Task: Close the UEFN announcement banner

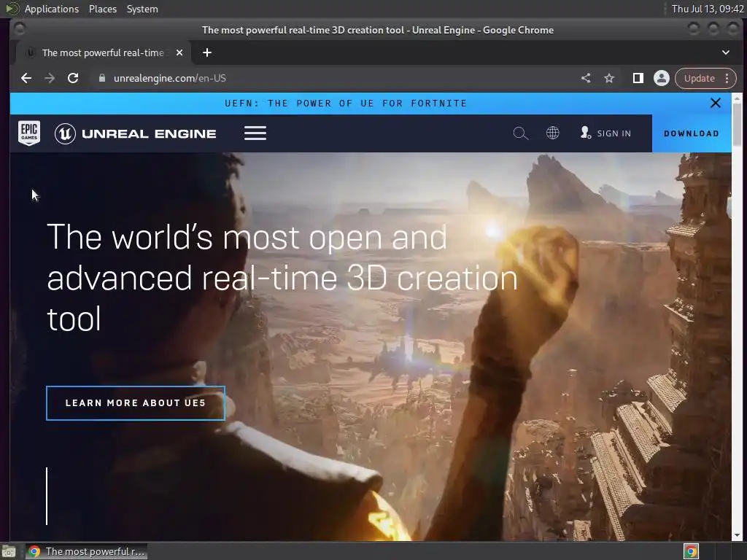Action: coord(715,103)
